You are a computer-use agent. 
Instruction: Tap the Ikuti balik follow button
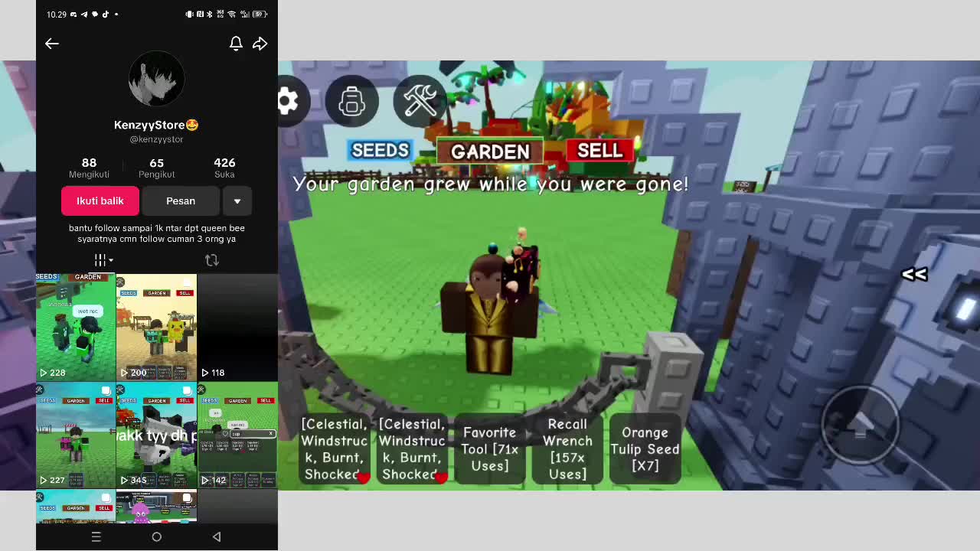(100, 201)
